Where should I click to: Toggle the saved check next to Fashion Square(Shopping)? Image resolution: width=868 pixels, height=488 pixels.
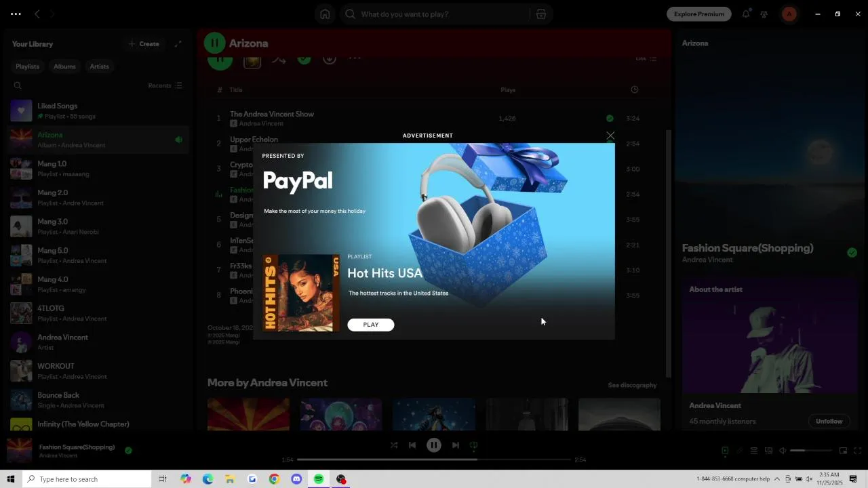(x=852, y=252)
